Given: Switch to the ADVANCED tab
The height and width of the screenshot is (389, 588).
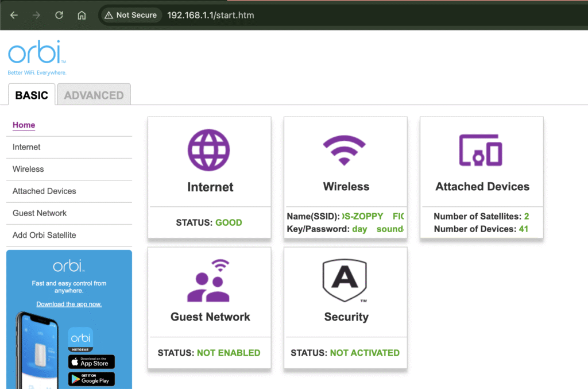Looking at the screenshot, I should pos(94,95).
